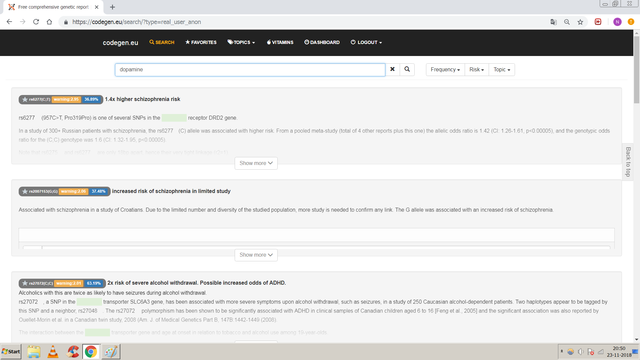The image size is (640, 360).
Task: Open the purple N profile avatar
Action: (x=617, y=22)
